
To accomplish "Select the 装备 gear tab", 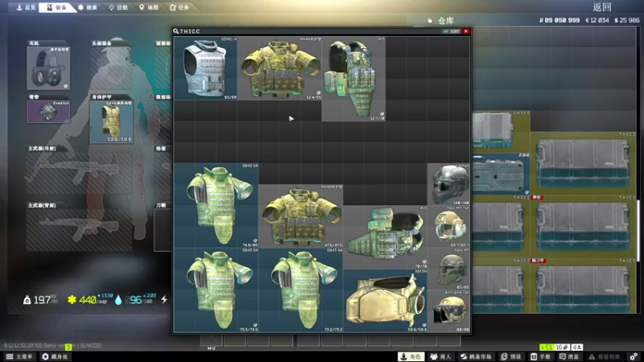I will tap(56, 7).
